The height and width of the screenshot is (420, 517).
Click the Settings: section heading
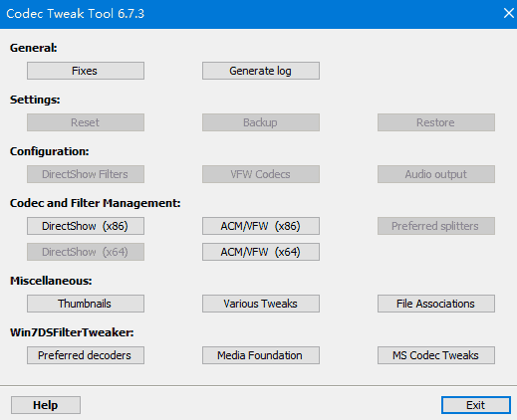click(35, 100)
